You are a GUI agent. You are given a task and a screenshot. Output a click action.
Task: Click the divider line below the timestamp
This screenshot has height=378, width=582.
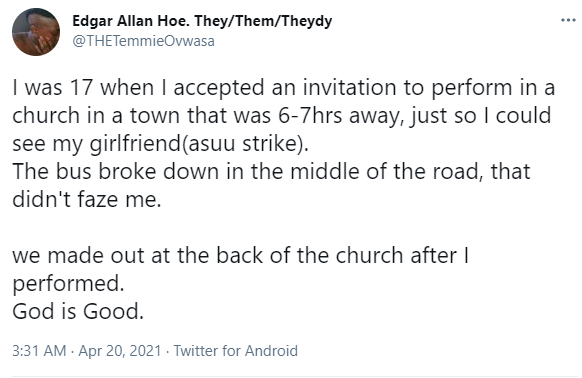291,376
